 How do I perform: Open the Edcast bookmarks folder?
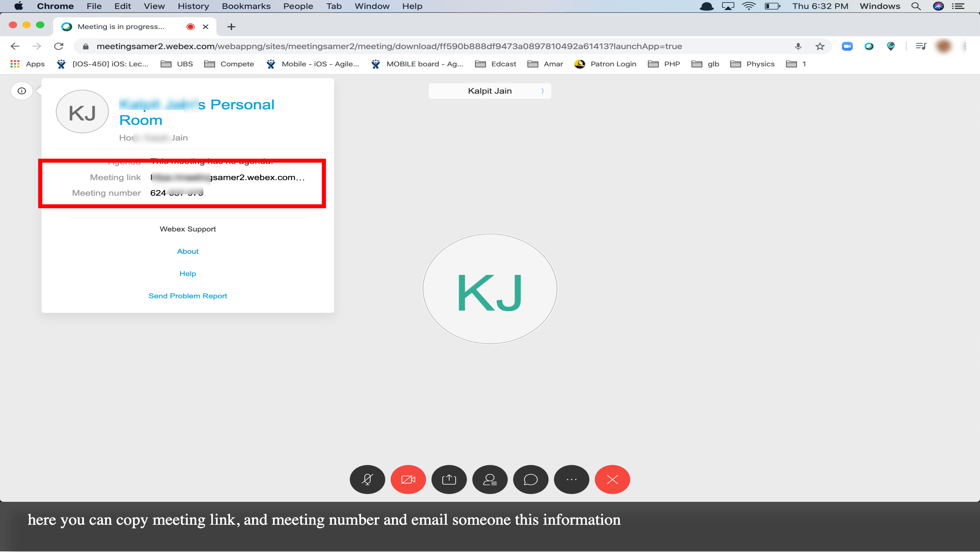[x=496, y=64]
